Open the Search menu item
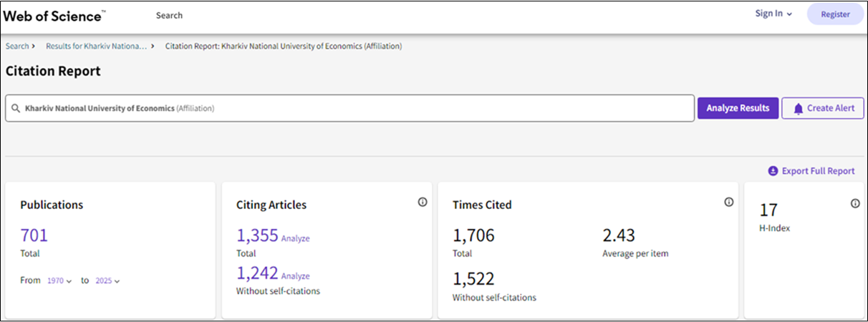The image size is (868, 322). pos(169,15)
